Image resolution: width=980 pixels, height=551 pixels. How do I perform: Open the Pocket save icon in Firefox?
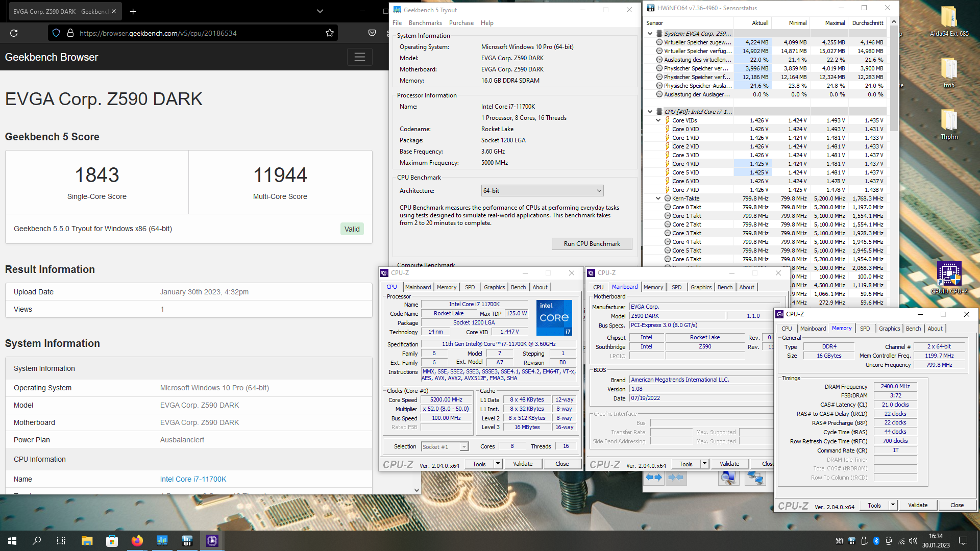click(x=372, y=33)
